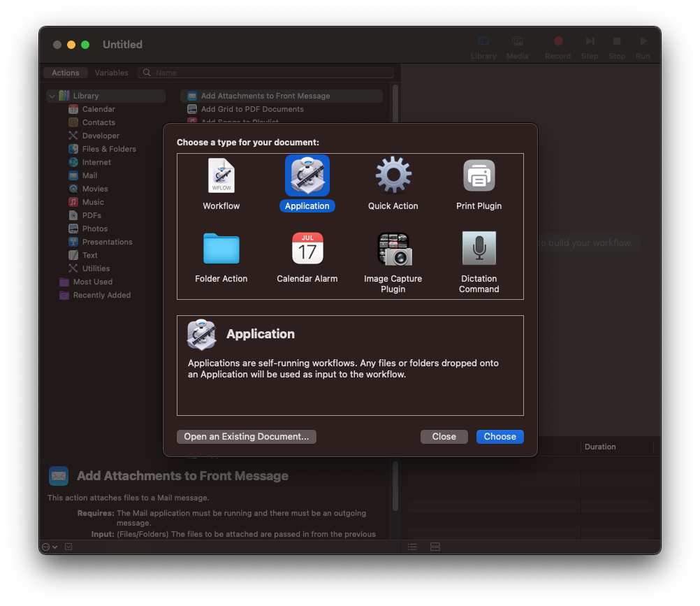Choose the Print Plugin document type
The height and width of the screenshot is (606, 700).
click(479, 183)
